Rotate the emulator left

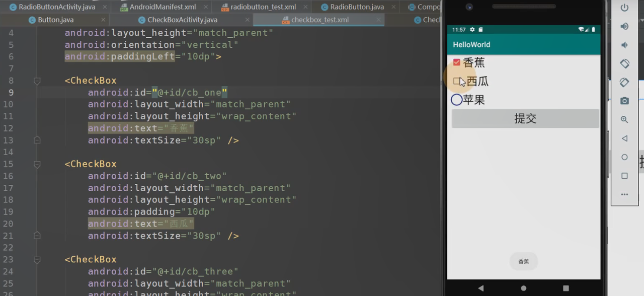pos(624,63)
